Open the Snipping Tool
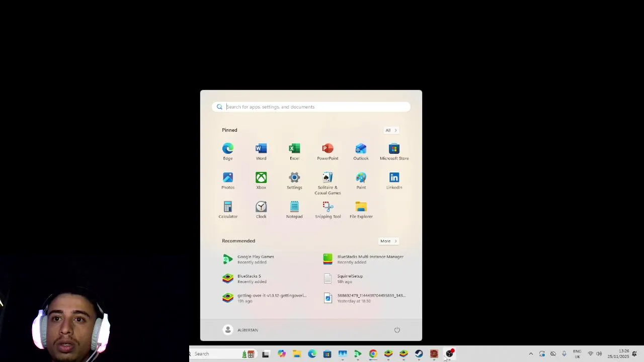 point(328,210)
